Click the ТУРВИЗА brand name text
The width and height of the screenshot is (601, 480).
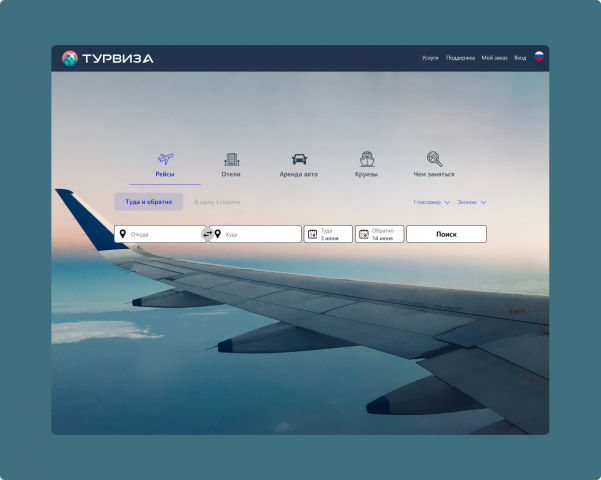pos(118,59)
